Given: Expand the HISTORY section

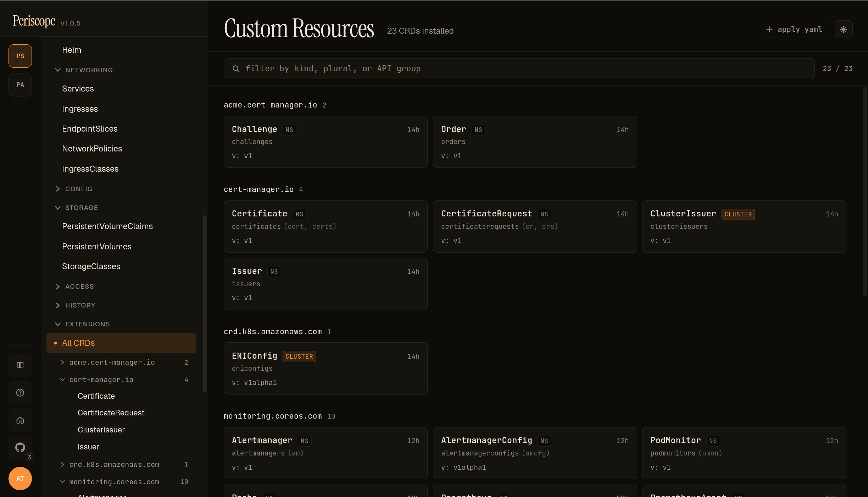Looking at the screenshot, I should pyautogui.click(x=75, y=305).
